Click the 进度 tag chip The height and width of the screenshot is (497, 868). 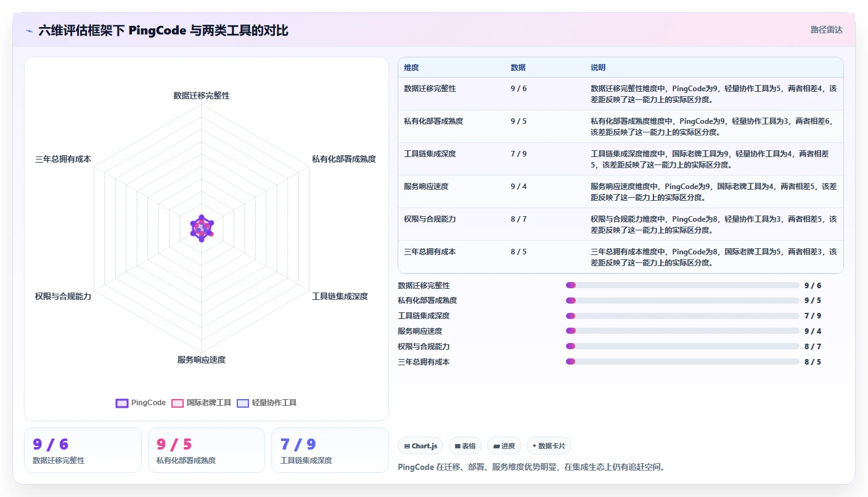tap(504, 446)
